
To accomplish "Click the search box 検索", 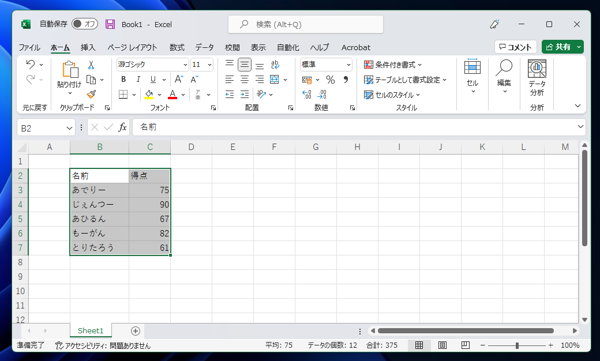I will [x=306, y=24].
